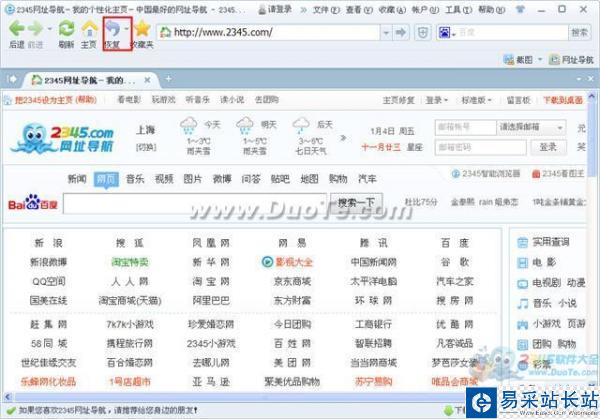600x419 pixels.
Task: Select the 音乐 search tab
Action: (135, 179)
